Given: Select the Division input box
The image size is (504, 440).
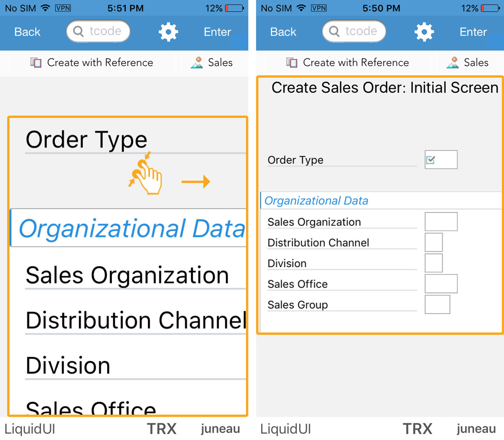Looking at the screenshot, I should click(433, 263).
